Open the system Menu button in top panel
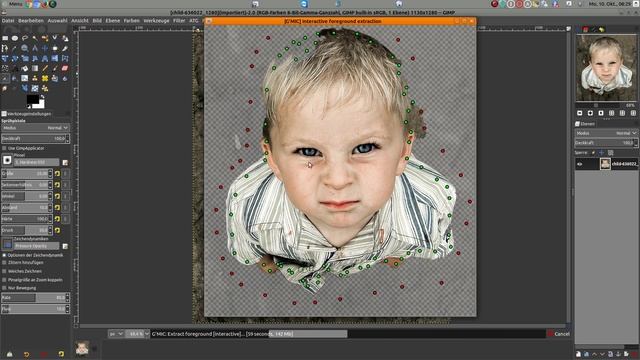640x360 pixels. (x=12, y=4)
